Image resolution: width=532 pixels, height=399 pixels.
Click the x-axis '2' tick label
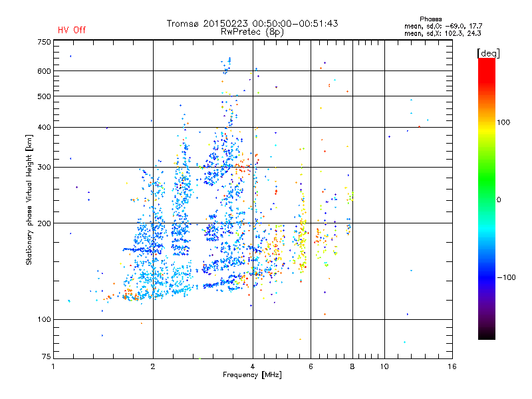click(x=153, y=366)
